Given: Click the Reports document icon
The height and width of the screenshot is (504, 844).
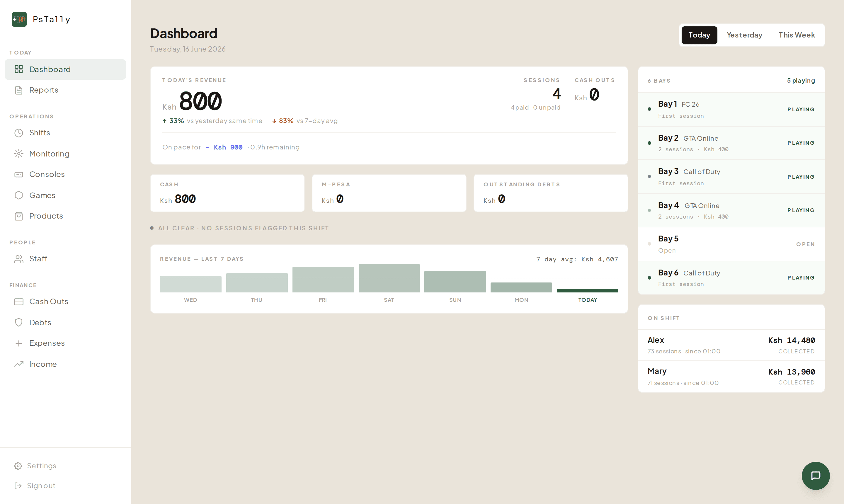Looking at the screenshot, I should (x=19, y=90).
